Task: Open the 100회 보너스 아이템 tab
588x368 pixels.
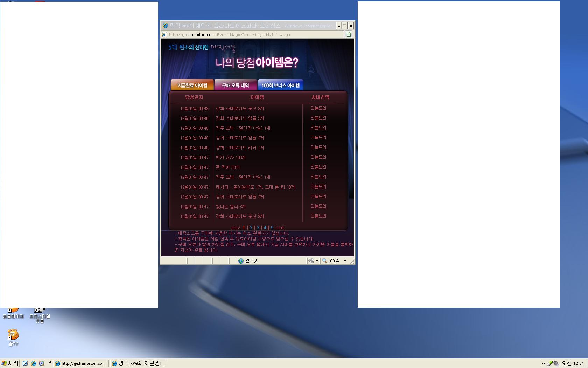Action: (280, 85)
